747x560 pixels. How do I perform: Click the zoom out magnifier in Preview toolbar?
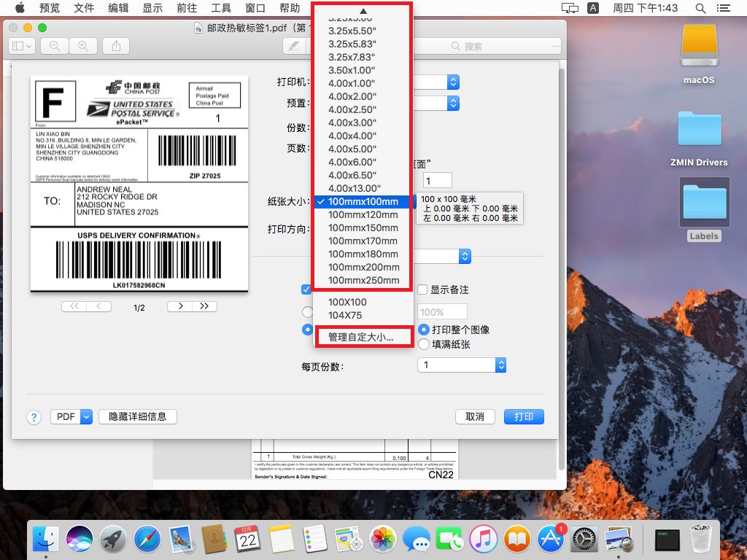(54, 46)
